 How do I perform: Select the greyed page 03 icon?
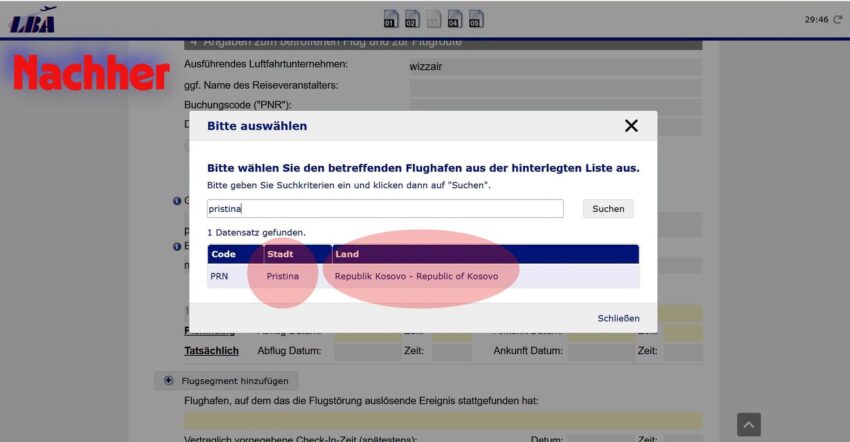coord(434,18)
